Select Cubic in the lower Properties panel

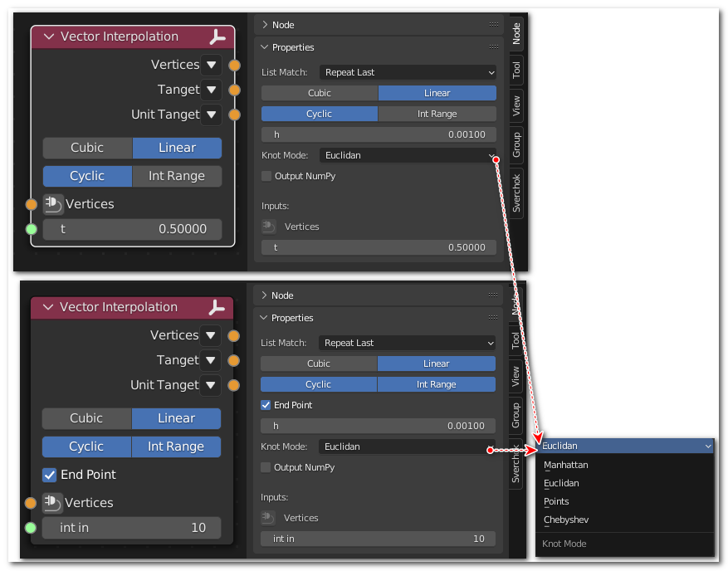(319, 364)
